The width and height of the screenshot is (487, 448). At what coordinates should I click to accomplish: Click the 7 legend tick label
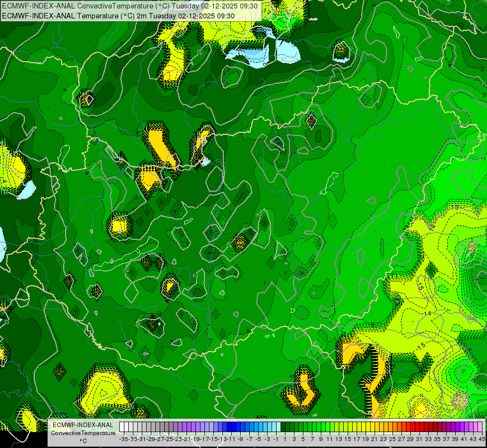pos(312,440)
